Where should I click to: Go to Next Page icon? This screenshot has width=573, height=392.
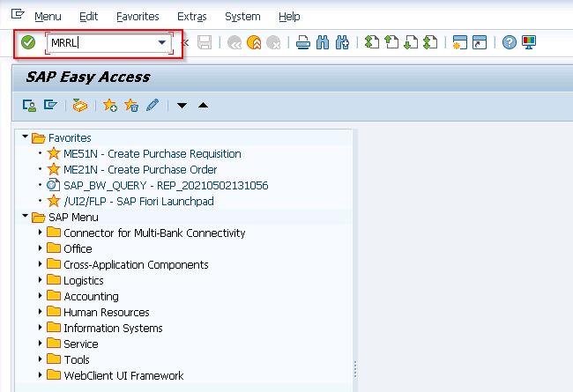411,42
